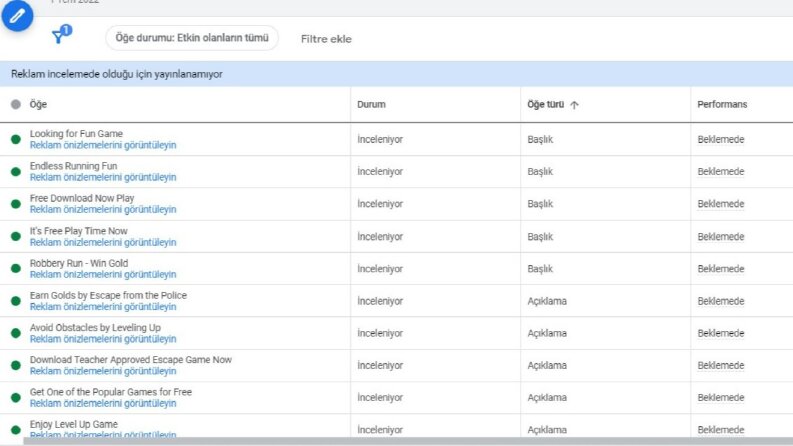The image size is (793, 446).
Task: Click Beklemede in Free Download Now Play row
Action: [721, 204]
